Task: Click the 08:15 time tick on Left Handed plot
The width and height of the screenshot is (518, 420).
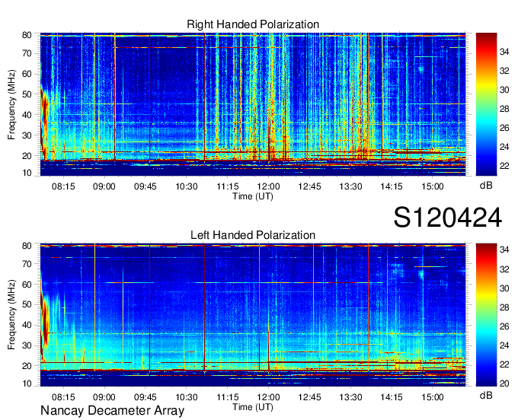Action: [63, 397]
